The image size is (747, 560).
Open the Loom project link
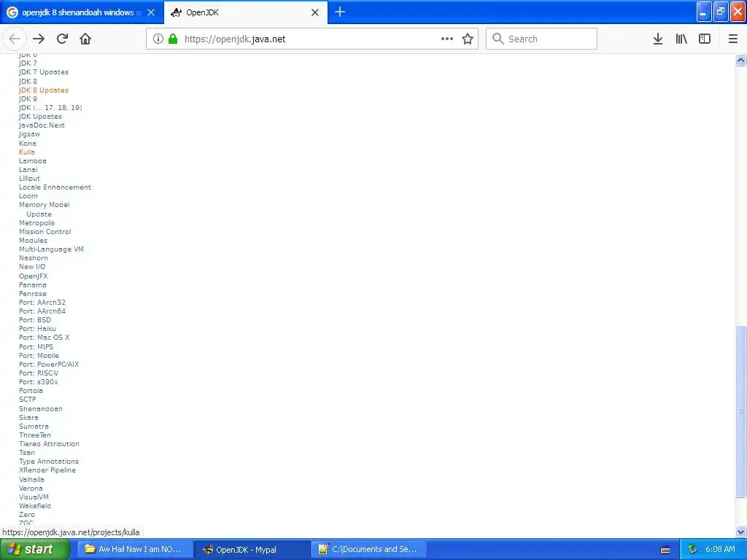[28, 196]
